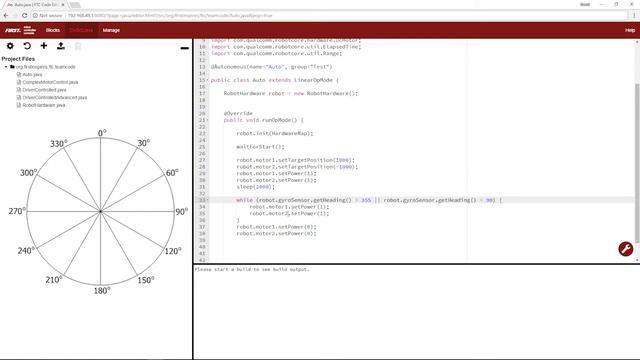Click the motor2.setPower(0) line on line 38
The width and height of the screenshot is (640, 360).
[276, 233]
